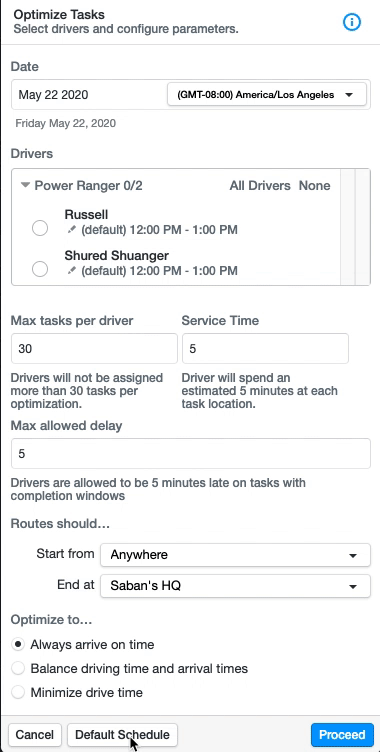The image size is (380, 752).
Task: Collapse the Power Ranger team triangle
Action: [x=25, y=185]
